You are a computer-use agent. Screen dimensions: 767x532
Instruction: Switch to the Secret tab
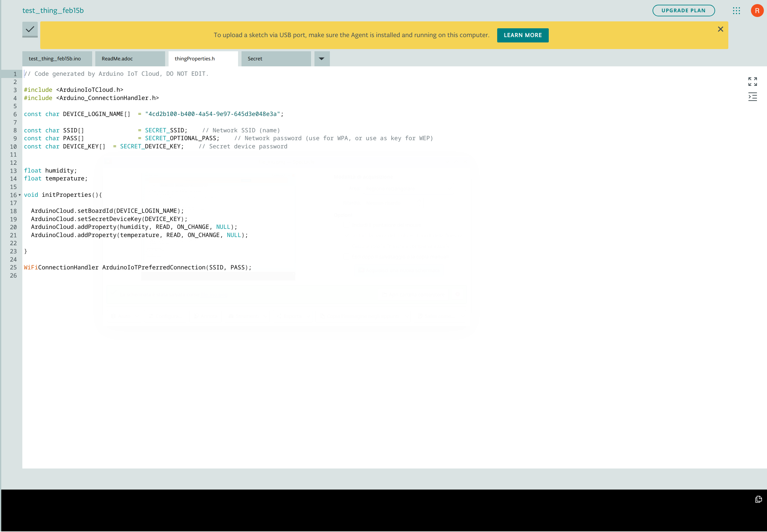(255, 59)
